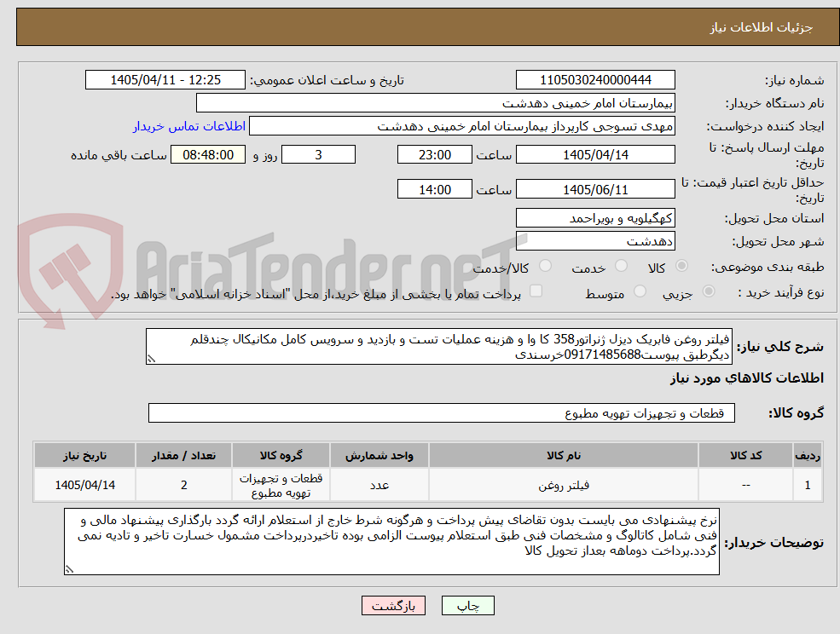Click the quantity cell showing 2
Screen dimensions: 840x634
183,485
